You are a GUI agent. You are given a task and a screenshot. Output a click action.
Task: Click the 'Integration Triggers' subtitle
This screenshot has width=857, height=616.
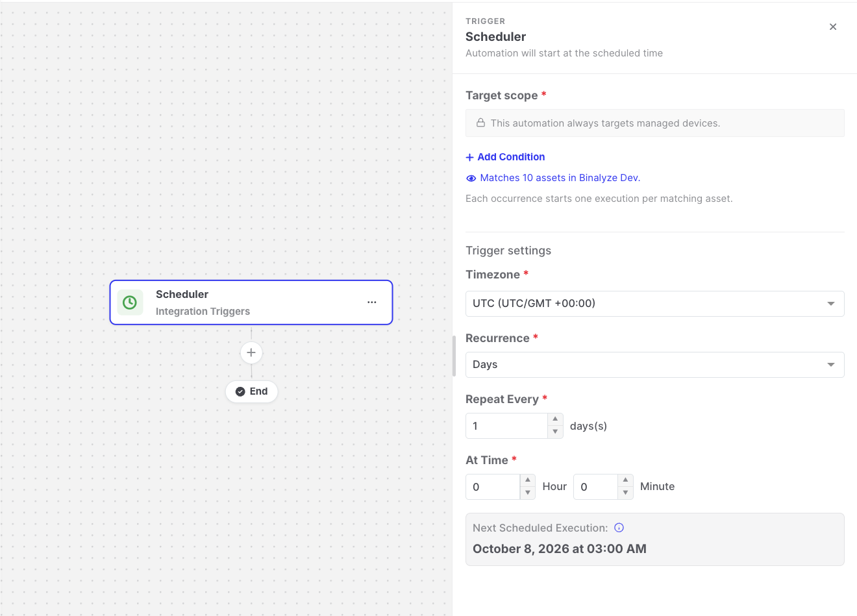(203, 312)
